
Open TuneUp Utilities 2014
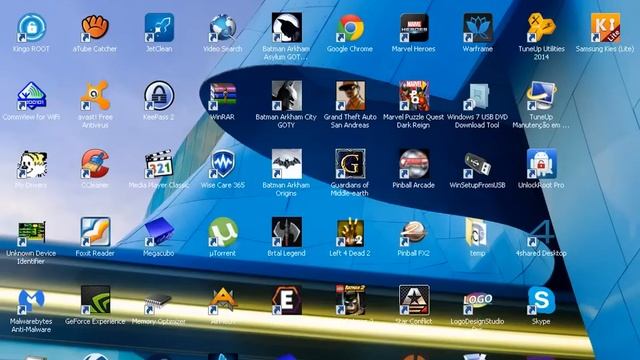point(541,28)
